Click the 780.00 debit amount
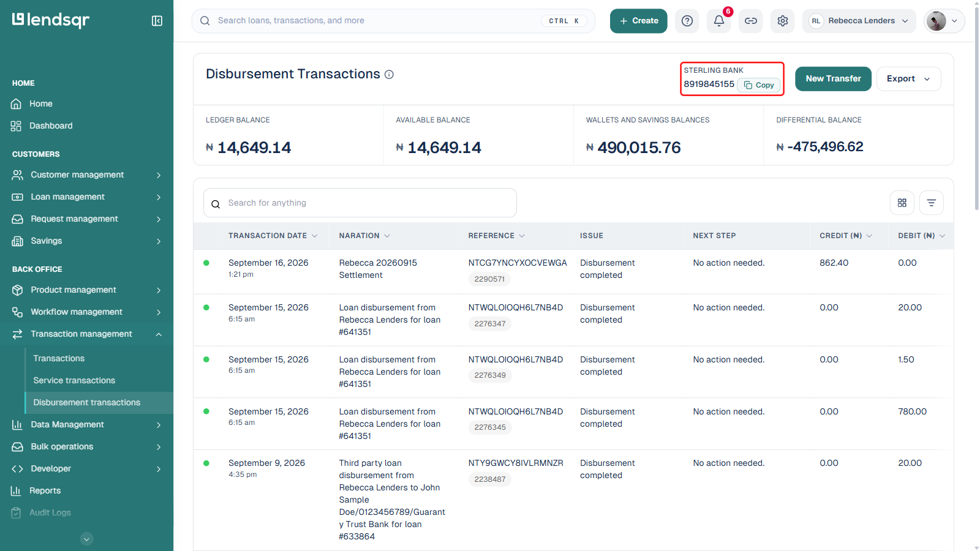This screenshot has height=551, width=980. (x=912, y=412)
